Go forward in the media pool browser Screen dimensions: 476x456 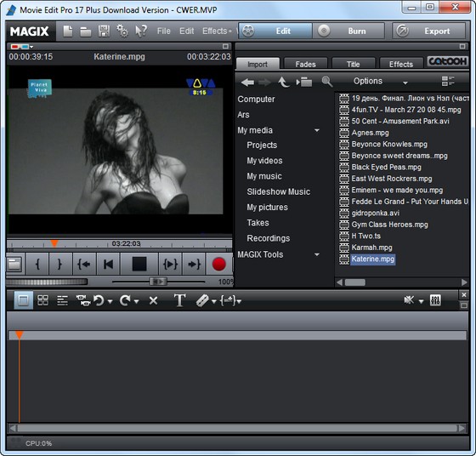(264, 82)
